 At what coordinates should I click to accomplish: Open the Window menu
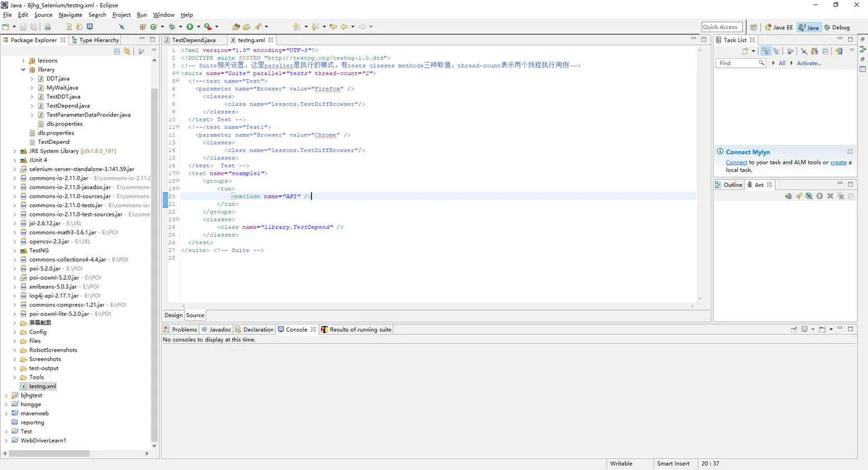[164, 14]
